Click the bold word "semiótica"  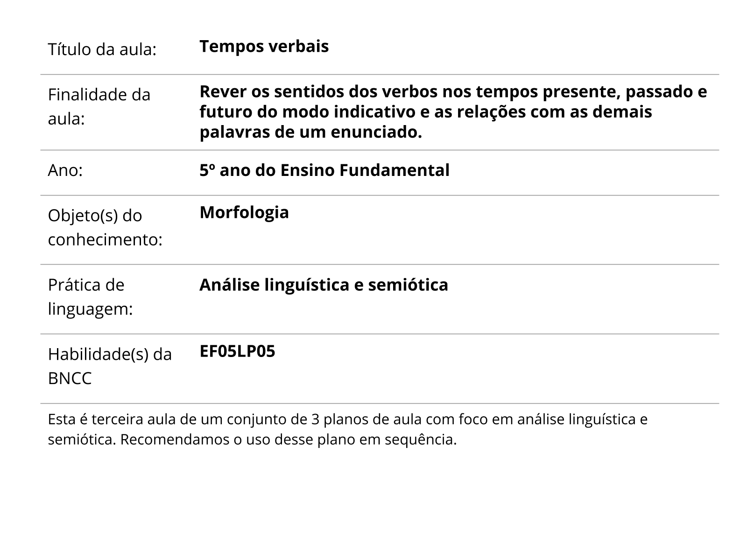[408, 285]
